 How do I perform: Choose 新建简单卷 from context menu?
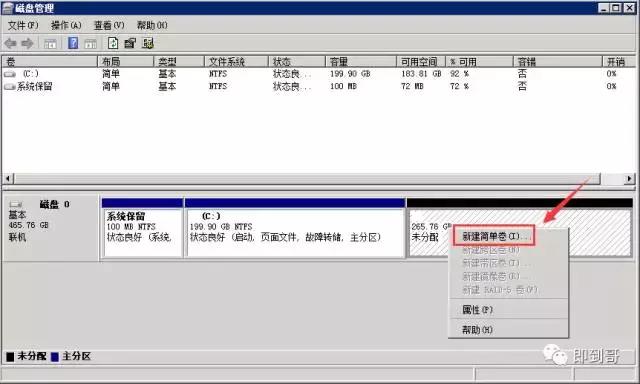click(x=494, y=236)
